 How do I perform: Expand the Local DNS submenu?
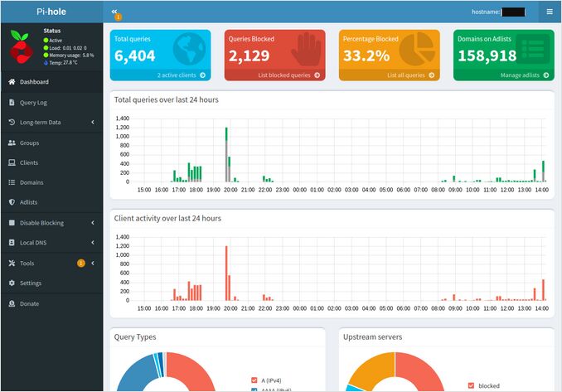click(92, 243)
